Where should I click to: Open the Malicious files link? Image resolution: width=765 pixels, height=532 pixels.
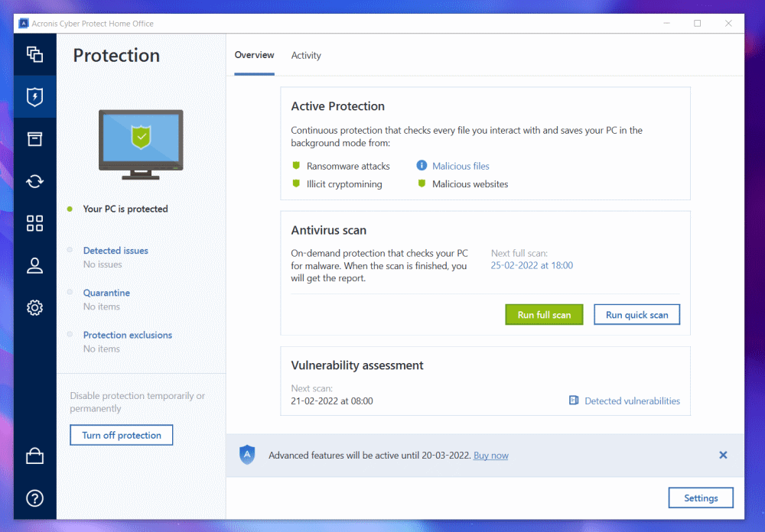(x=461, y=166)
